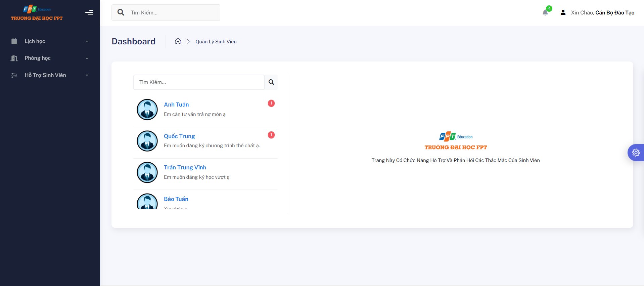Viewport: 644px width, 286px height.
Task: Click the home breadcrumb icon
Action: pyautogui.click(x=178, y=41)
